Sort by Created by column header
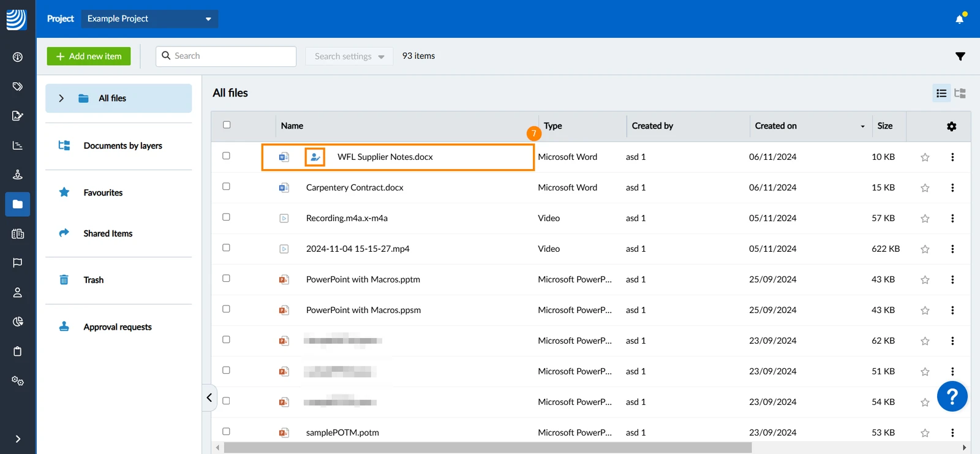This screenshot has height=454, width=980. [x=652, y=126]
